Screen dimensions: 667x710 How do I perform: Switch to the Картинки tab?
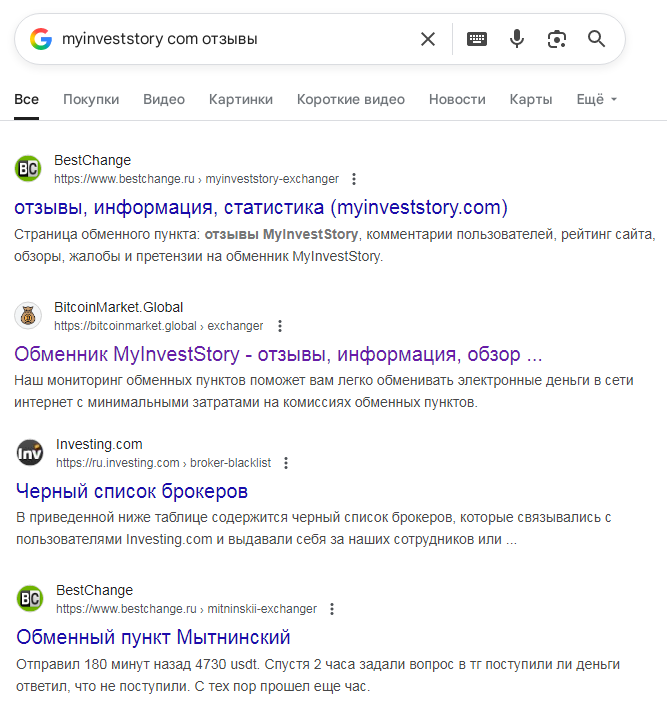pos(240,99)
